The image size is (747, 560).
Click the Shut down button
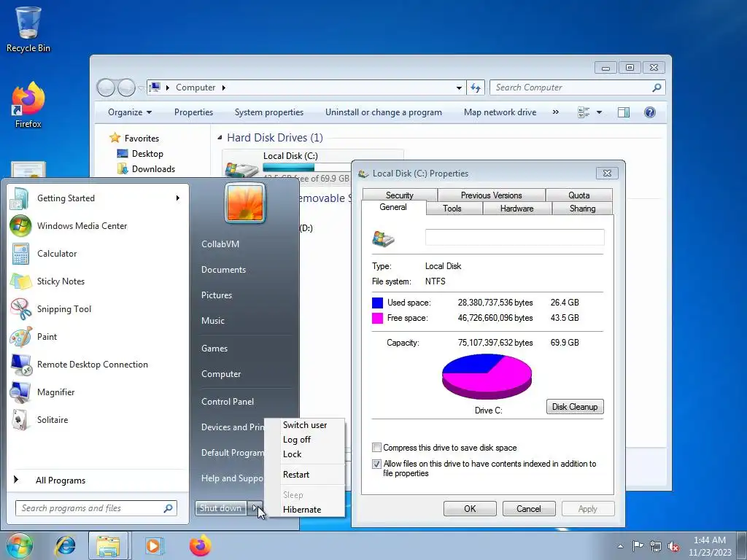point(220,508)
